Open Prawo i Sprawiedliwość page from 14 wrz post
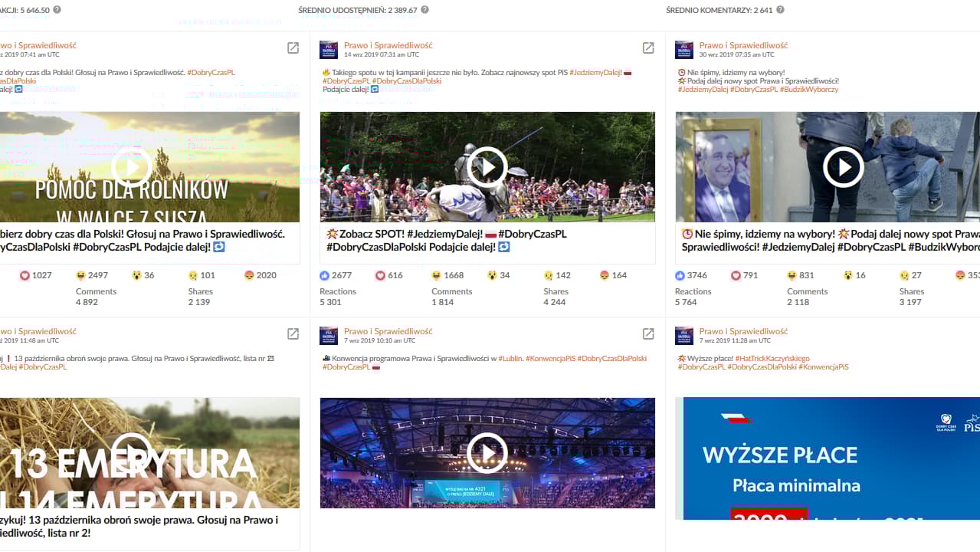This screenshot has width=980, height=552. click(x=388, y=45)
